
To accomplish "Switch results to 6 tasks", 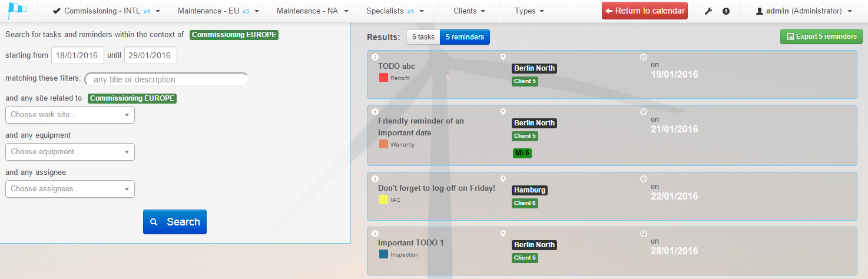I will 423,37.
